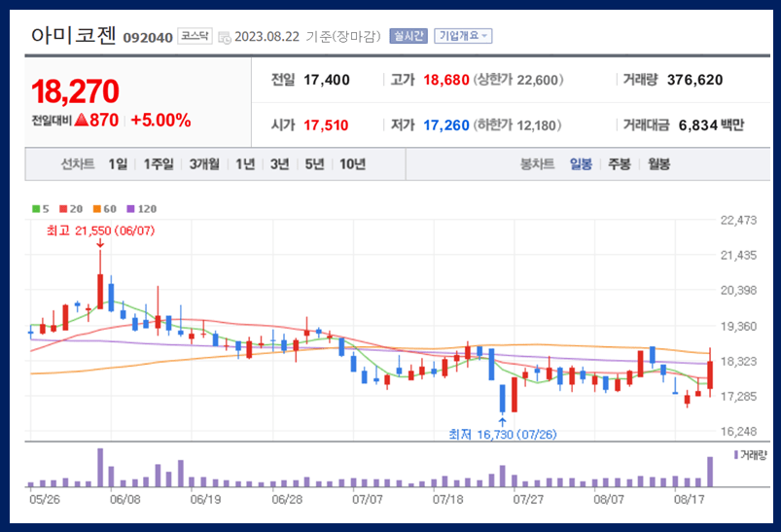Click the 05/26 date axis label
781x532 pixels.
click(45, 499)
